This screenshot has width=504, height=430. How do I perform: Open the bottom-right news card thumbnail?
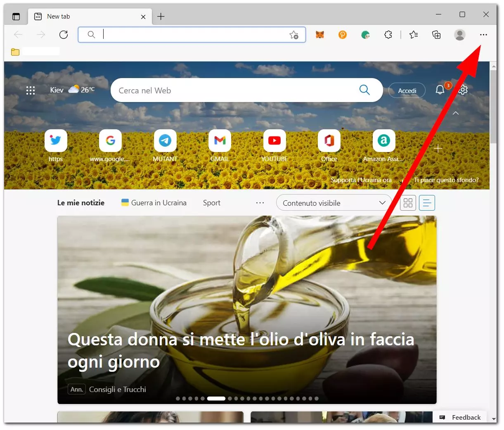pyautogui.click(x=342, y=417)
